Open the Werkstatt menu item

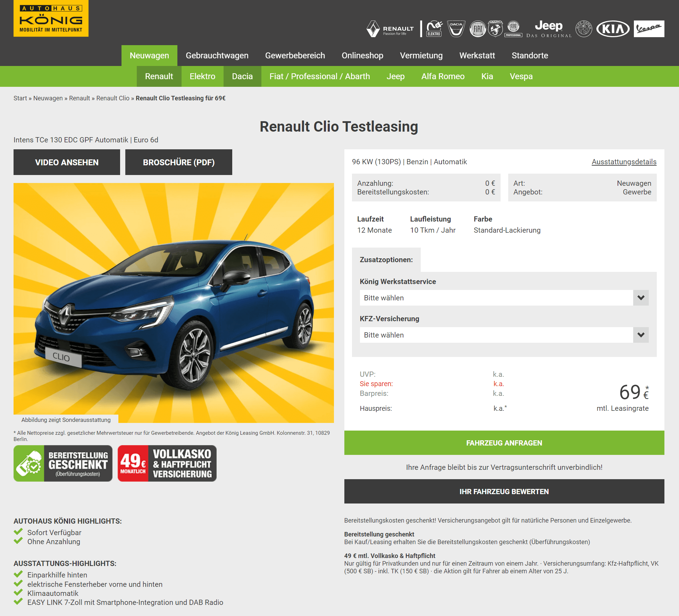[x=477, y=56]
